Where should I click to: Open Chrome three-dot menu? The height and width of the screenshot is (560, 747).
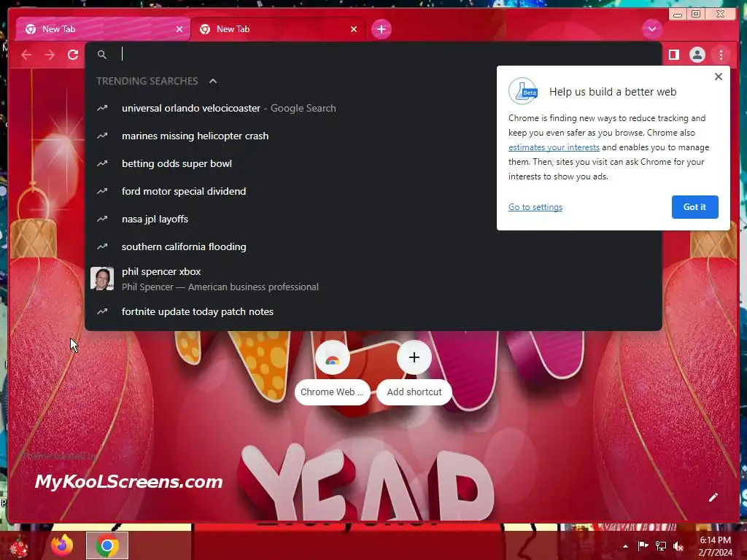721,55
